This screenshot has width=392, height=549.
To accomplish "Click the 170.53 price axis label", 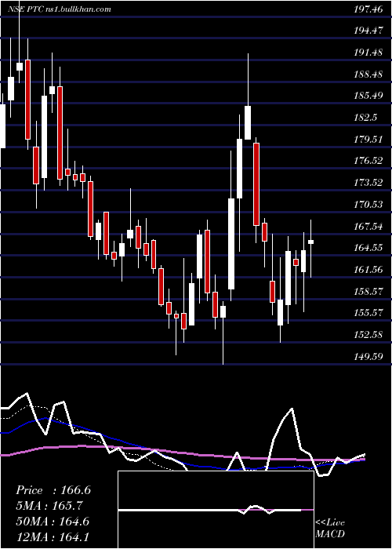I will click(x=368, y=204).
